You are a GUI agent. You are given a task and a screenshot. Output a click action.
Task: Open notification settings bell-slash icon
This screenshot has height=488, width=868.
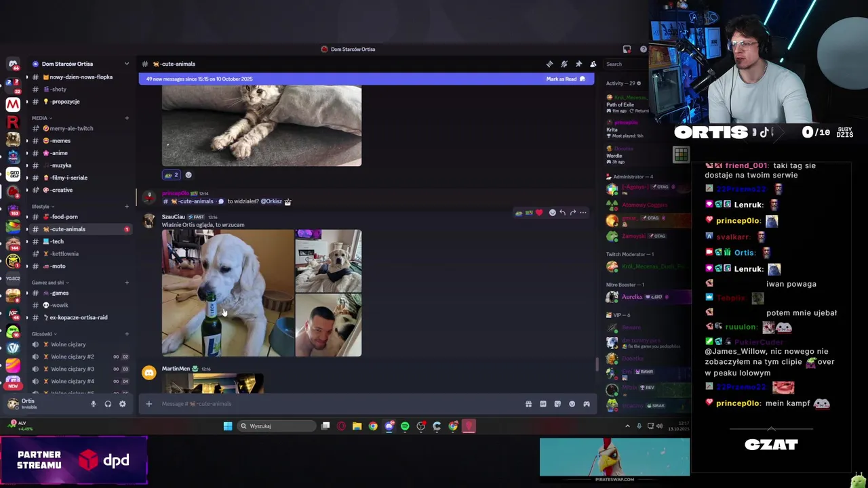pyautogui.click(x=564, y=64)
